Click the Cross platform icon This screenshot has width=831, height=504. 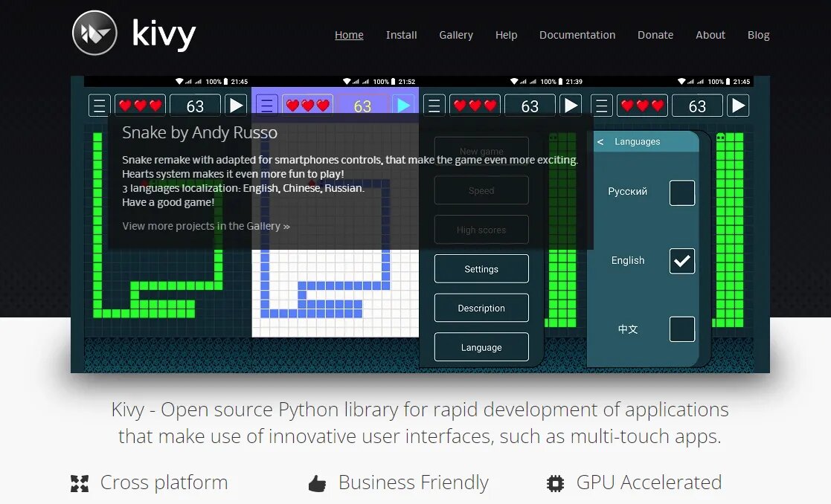[80, 483]
